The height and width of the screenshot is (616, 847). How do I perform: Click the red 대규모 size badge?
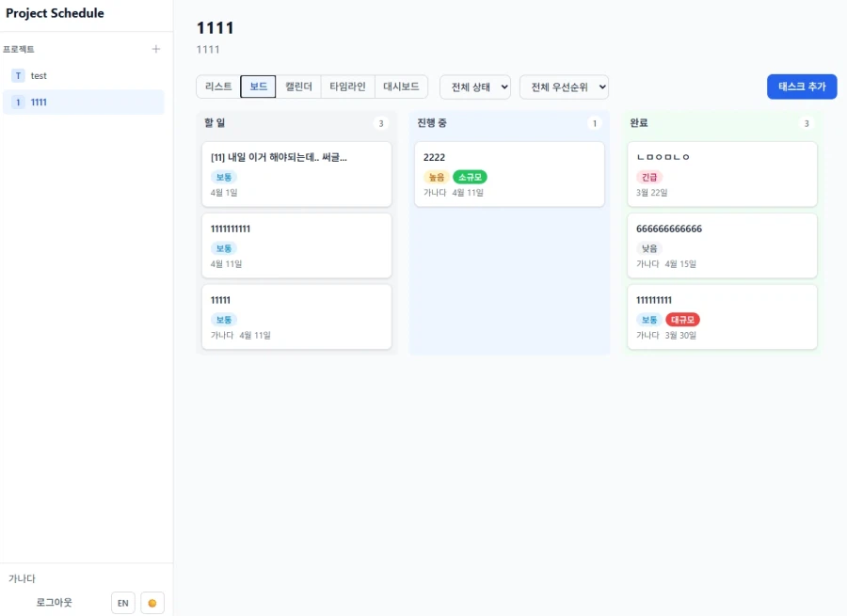(682, 320)
